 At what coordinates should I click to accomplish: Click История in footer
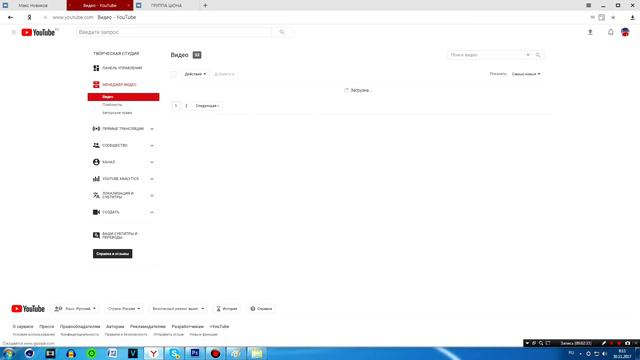tap(227, 309)
